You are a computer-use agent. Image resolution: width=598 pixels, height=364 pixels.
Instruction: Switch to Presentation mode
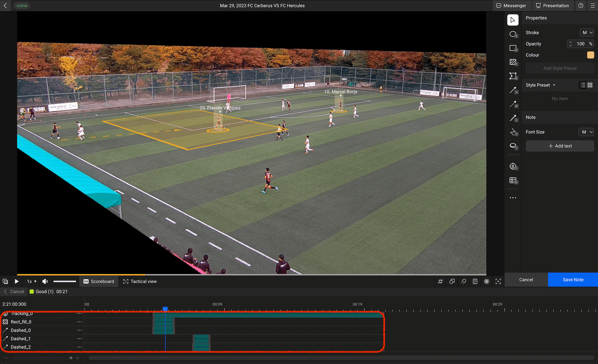[552, 6]
